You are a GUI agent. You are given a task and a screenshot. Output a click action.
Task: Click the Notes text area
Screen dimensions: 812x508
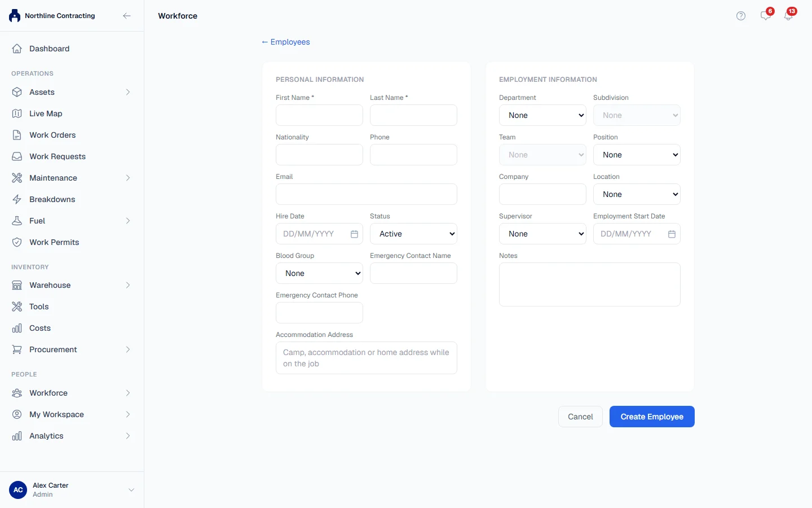[x=590, y=284]
